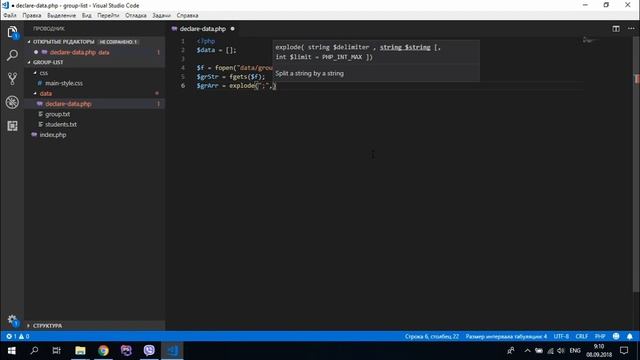This screenshot has width=640, height=360.
Task: Open the Debug view in activity bar
Action: click(12, 102)
